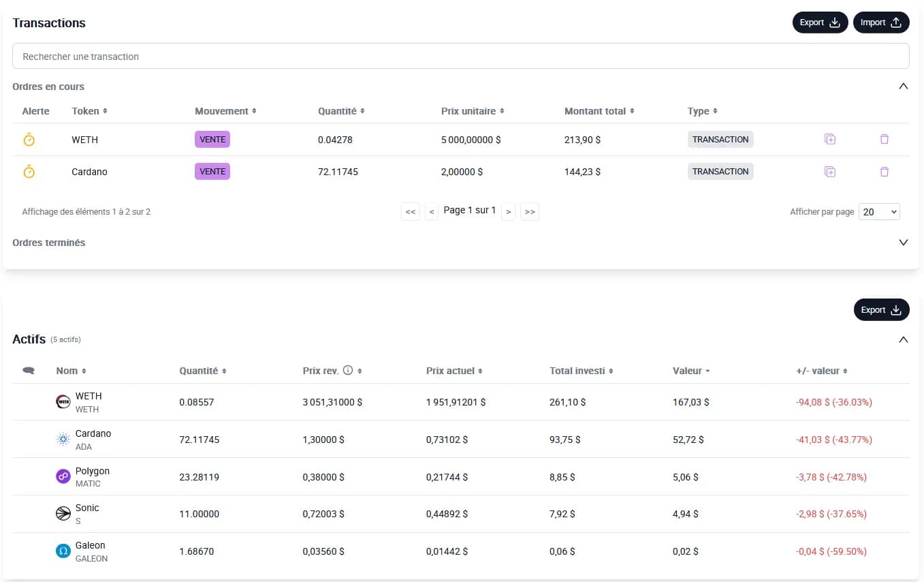Open the Afficher par page dropdown
Viewport: 924px width, 582px height.
[879, 211]
